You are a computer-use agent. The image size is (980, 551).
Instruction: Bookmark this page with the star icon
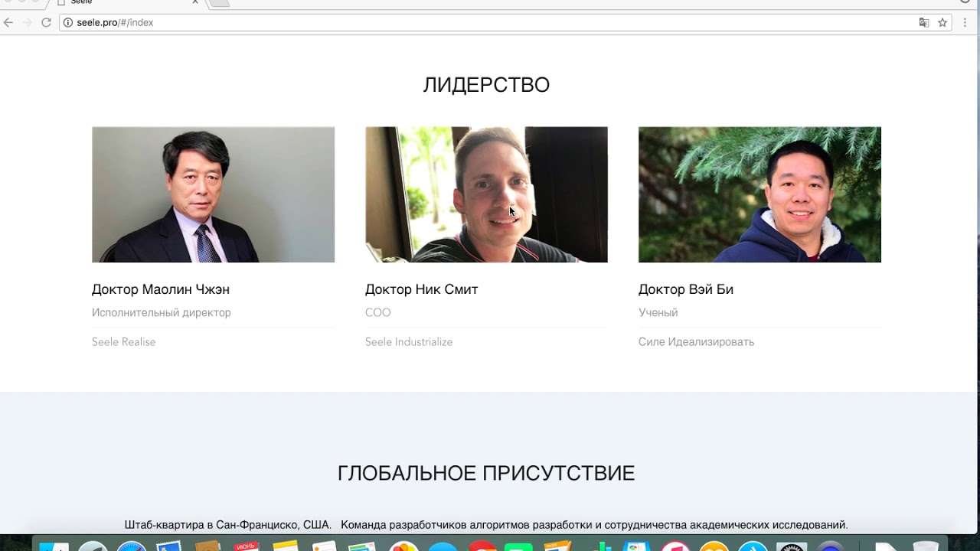942,22
